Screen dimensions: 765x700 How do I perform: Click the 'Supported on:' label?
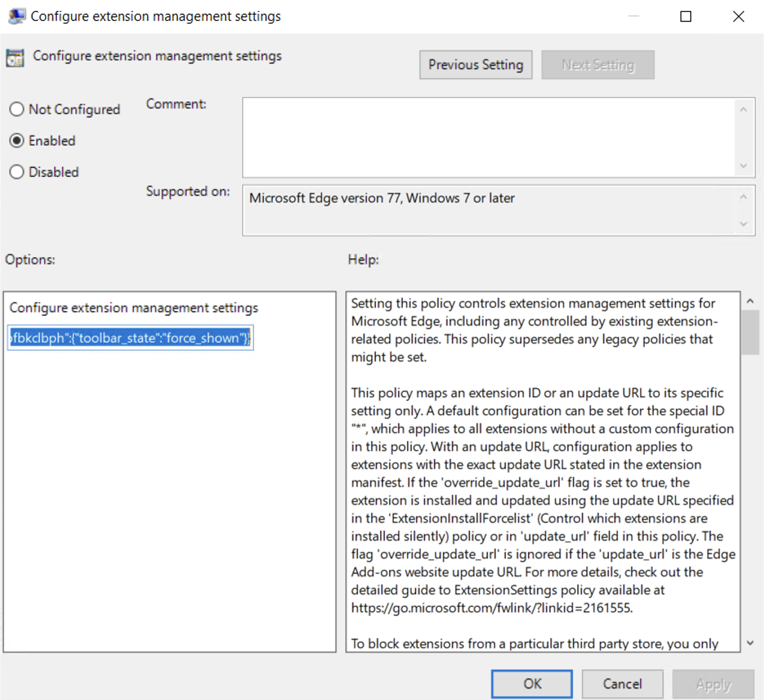188,192
